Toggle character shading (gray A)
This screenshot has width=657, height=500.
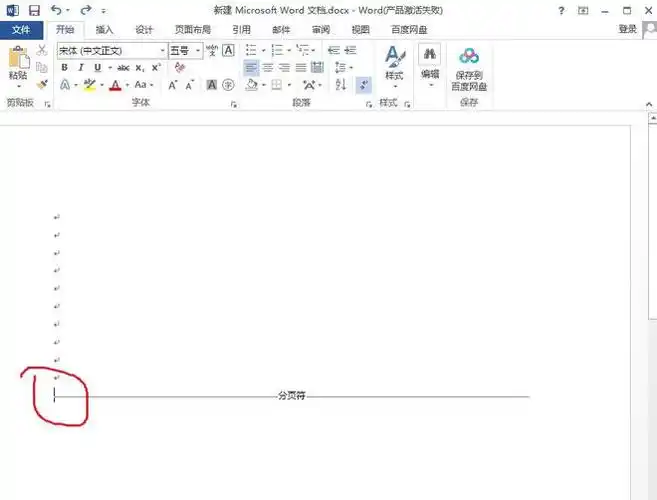tap(212, 85)
